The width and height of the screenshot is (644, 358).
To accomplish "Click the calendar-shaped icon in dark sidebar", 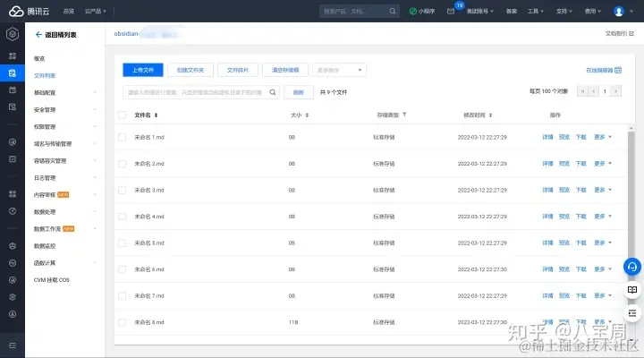I will [x=13, y=90].
